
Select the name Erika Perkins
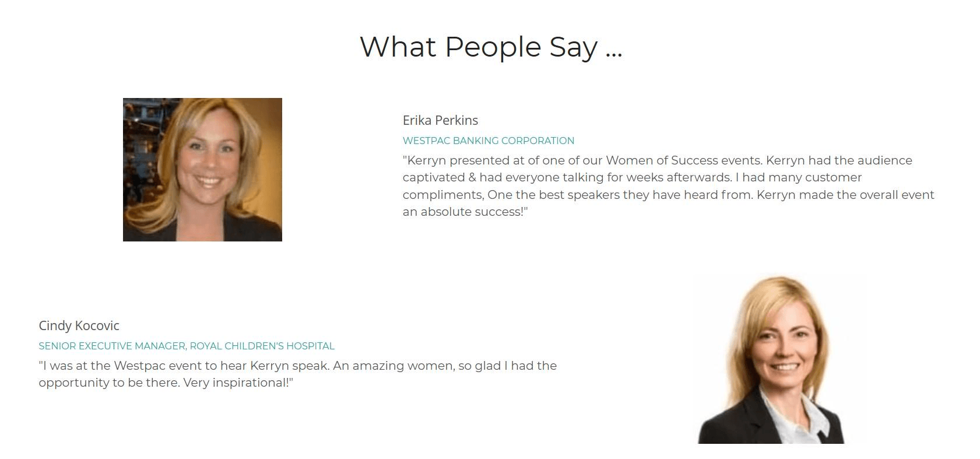[x=440, y=120]
